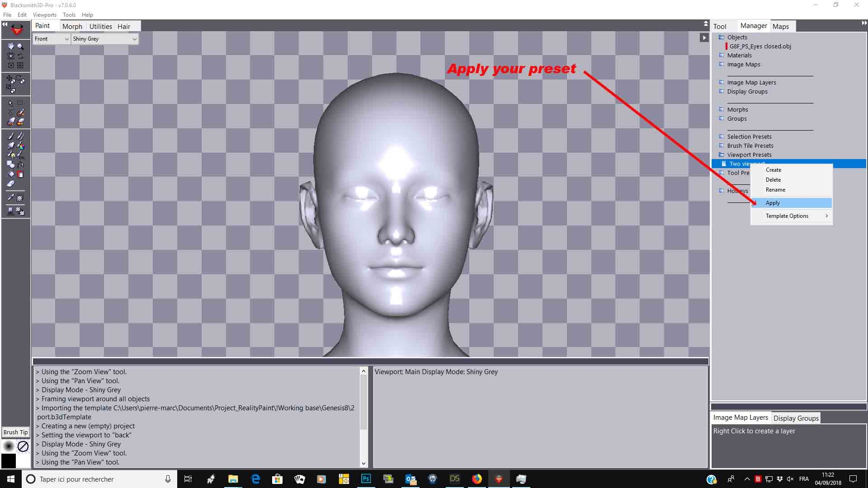
Task: Expand the Brush Tile Presets folder
Action: pyautogui.click(x=722, y=145)
